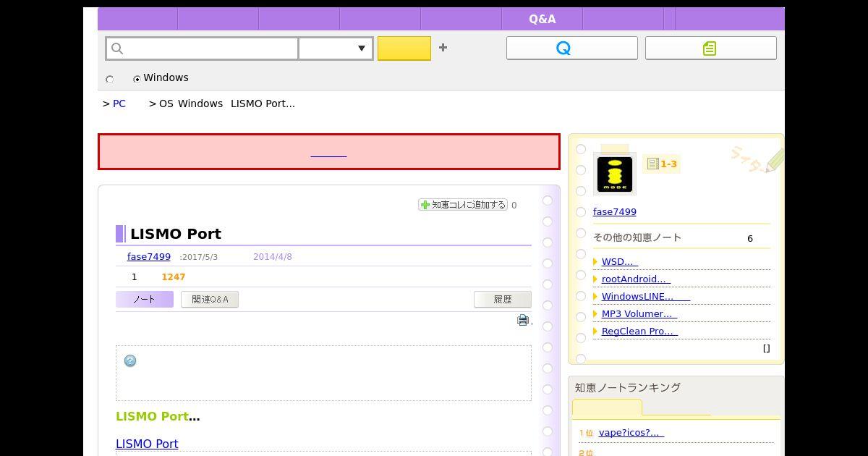
Task: Click the yellow arrow beside rootAndroid…
Action: (595, 279)
